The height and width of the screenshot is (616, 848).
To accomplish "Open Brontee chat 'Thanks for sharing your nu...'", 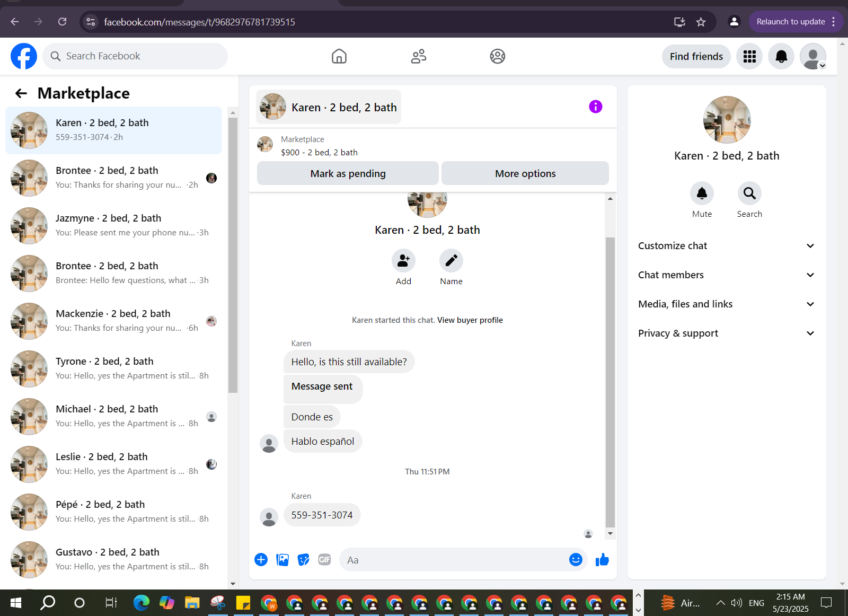I will click(x=113, y=178).
